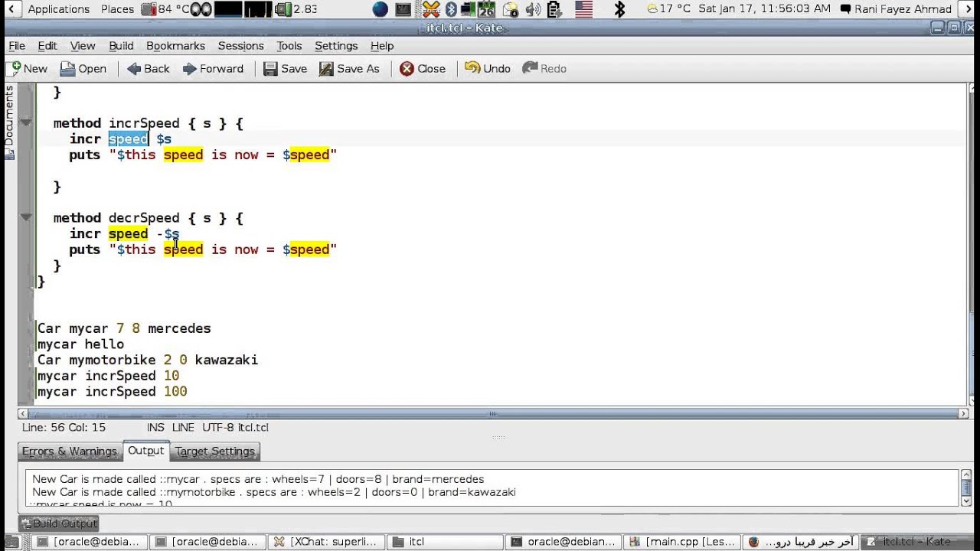
Task: Click the 'method decrSpeed' declaration text
Action: 116,218
